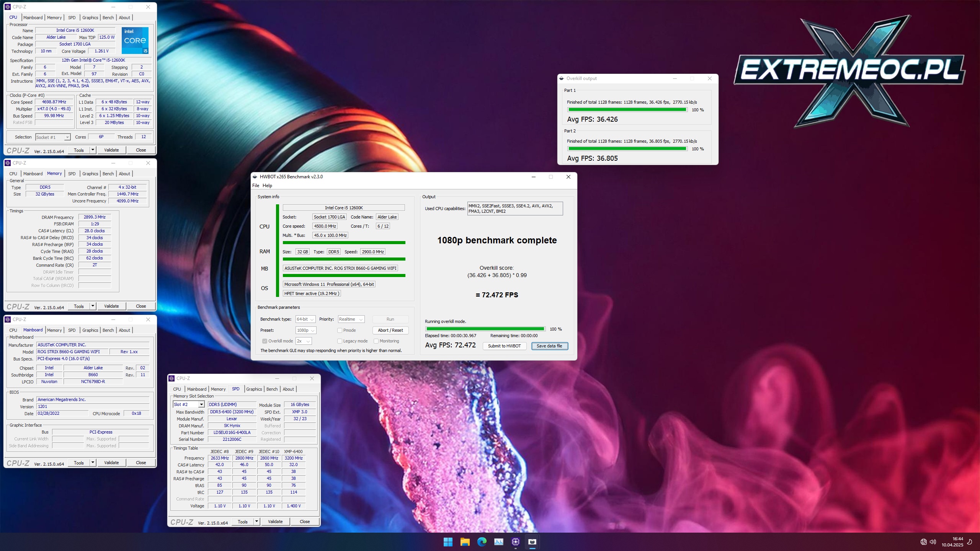Image resolution: width=980 pixels, height=551 pixels.
Task: Open the Preset 1080p dropdown
Action: [306, 330]
